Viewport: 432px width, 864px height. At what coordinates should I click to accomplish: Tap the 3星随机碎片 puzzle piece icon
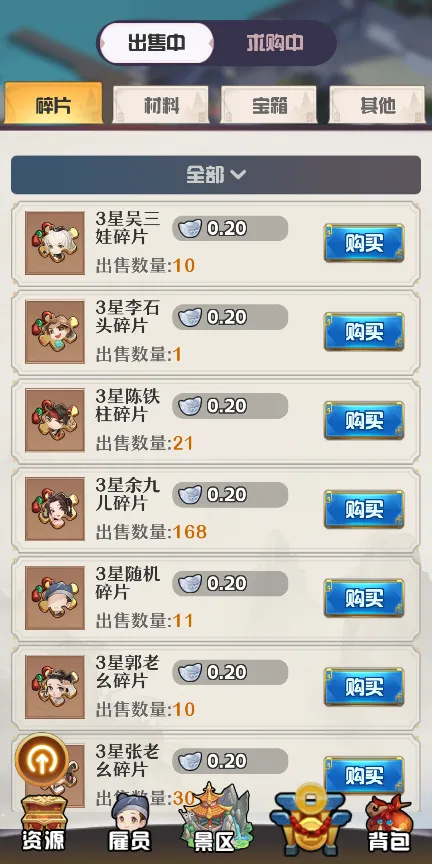tap(55, 598)
